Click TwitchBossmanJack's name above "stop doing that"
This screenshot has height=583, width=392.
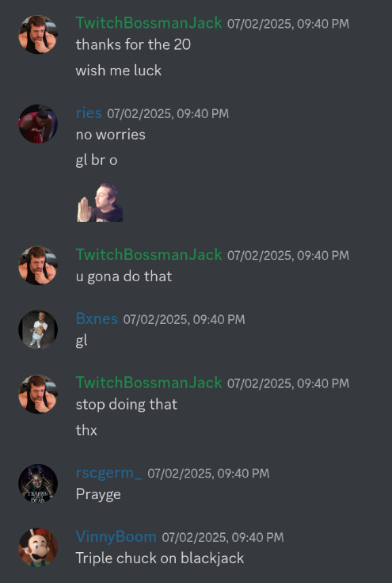click(x=149, y=383)
